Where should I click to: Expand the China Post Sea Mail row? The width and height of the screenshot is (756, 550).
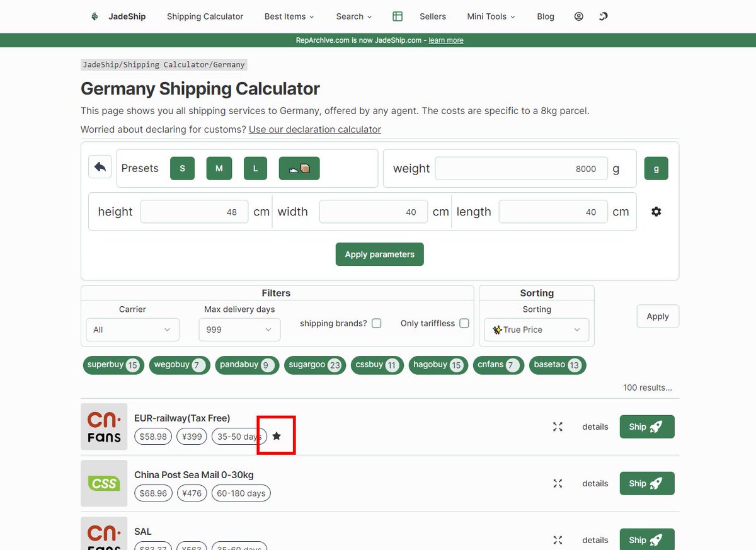click(x=558, y=483)
